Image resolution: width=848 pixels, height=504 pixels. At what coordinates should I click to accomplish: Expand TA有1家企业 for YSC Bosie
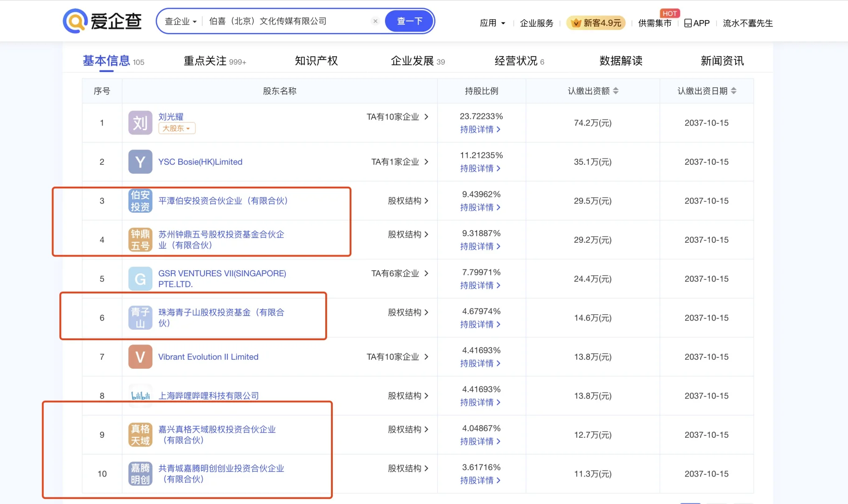[399, 162]
